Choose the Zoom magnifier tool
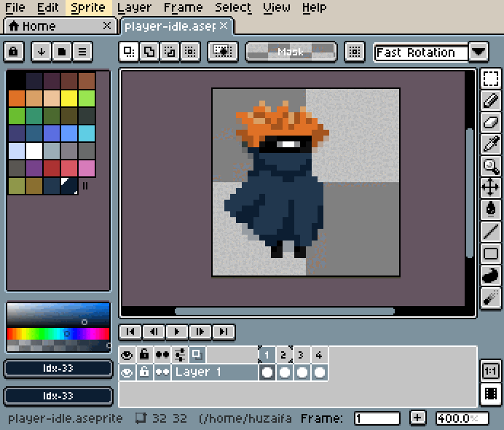 coord(491,166)
